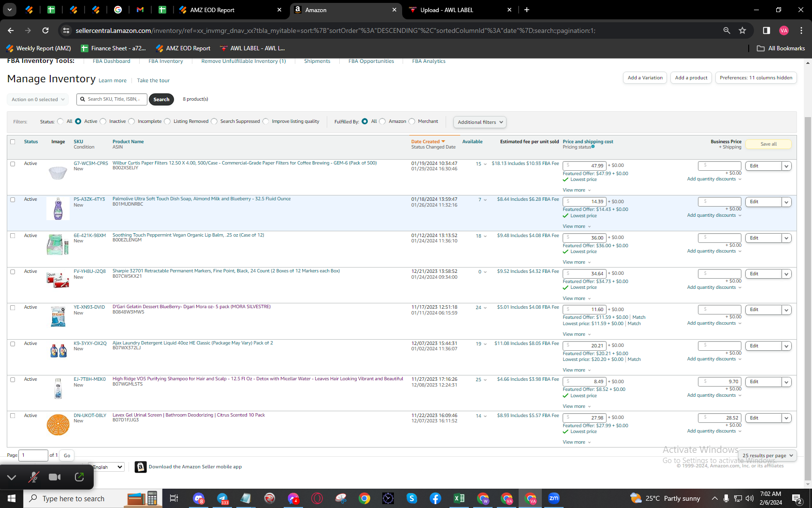Open the Chrome side panel icon
The image size is (812, 508).
tap(766, 30)
